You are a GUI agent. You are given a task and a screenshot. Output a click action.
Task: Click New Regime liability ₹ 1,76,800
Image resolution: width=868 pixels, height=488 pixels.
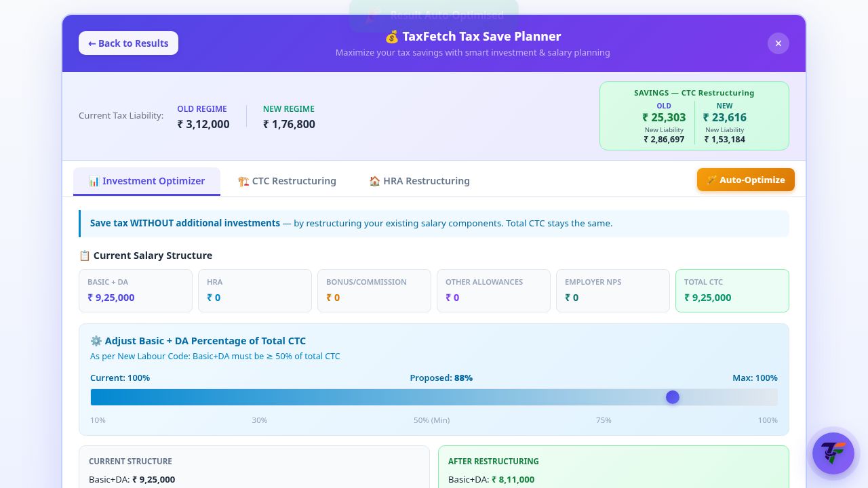289,124
